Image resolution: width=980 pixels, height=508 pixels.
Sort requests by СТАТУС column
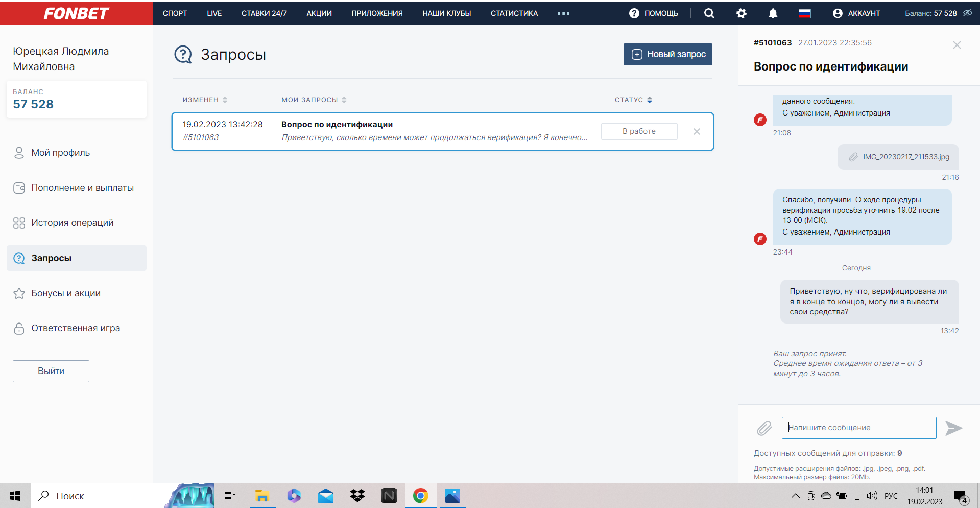[x=633, y=100]
